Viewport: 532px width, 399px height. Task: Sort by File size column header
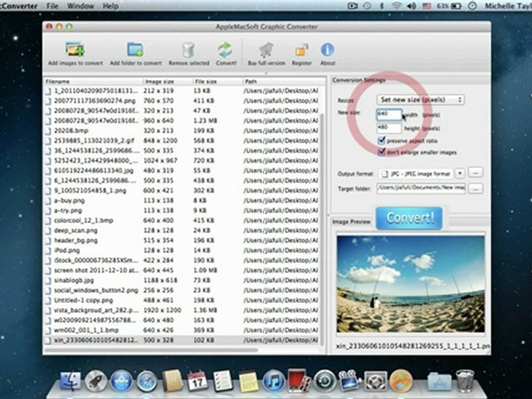[218, 81]
